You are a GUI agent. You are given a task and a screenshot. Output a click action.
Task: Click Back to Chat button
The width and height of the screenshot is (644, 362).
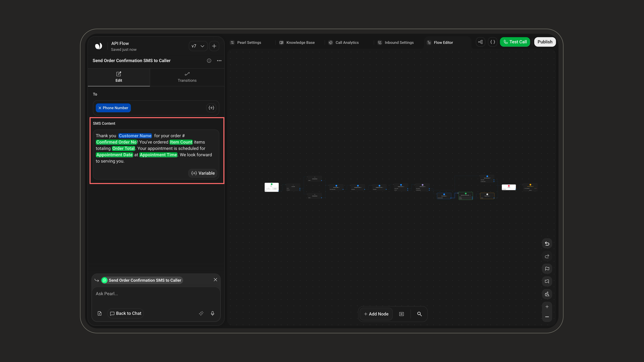pos(126,313)
